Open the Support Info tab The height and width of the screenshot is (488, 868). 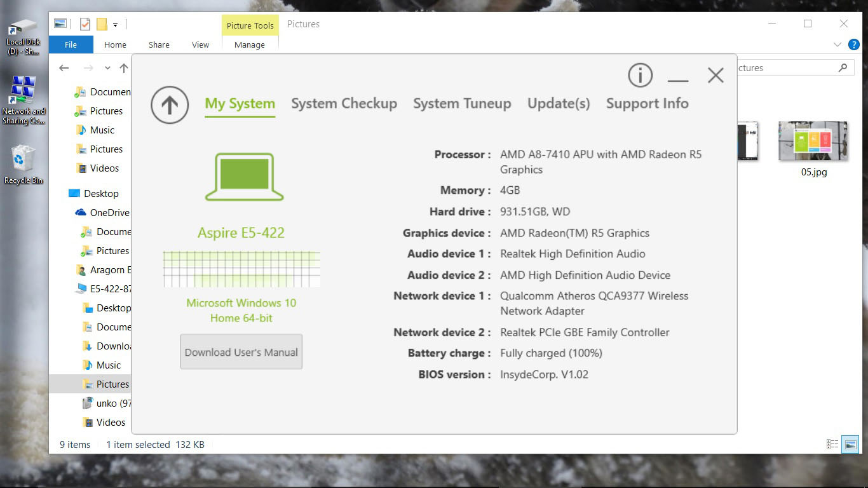647,104
